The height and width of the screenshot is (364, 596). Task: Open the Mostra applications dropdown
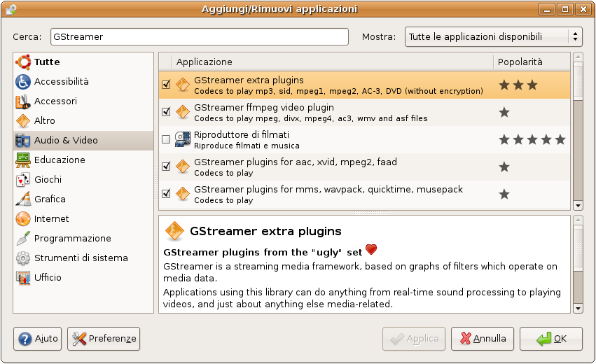coord(493,37)
